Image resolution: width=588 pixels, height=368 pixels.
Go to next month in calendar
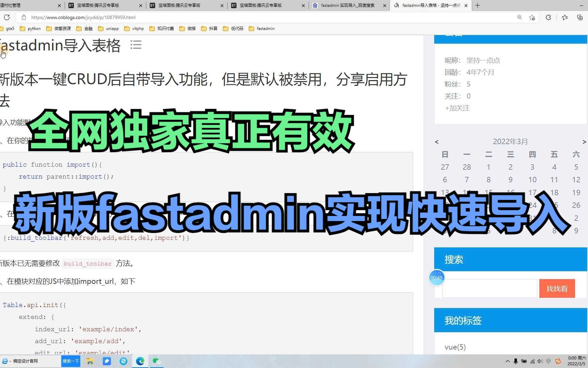(584, 142)
